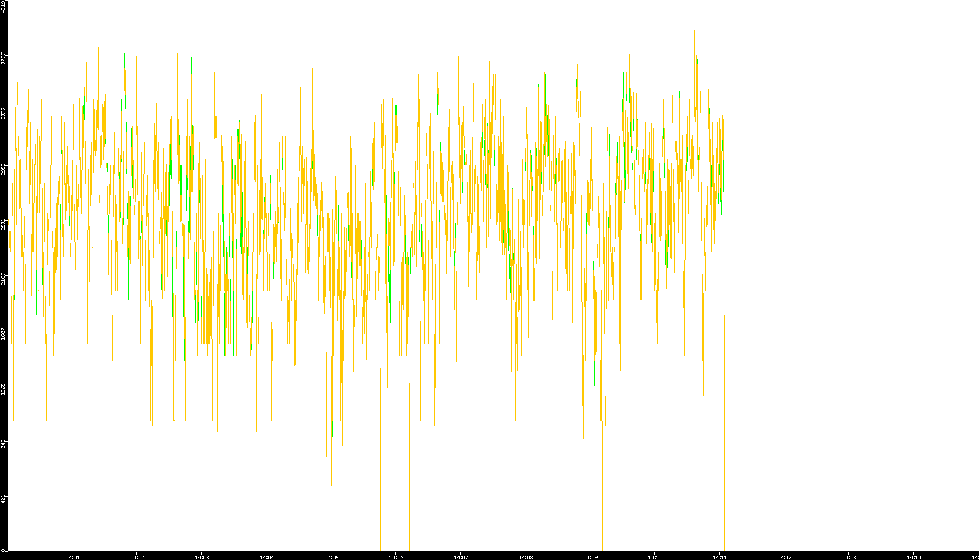This screenshot has width=979, height=560.
Task: Click the 14:13 time label
Action: pyautogui.click(x=849, y=557)
